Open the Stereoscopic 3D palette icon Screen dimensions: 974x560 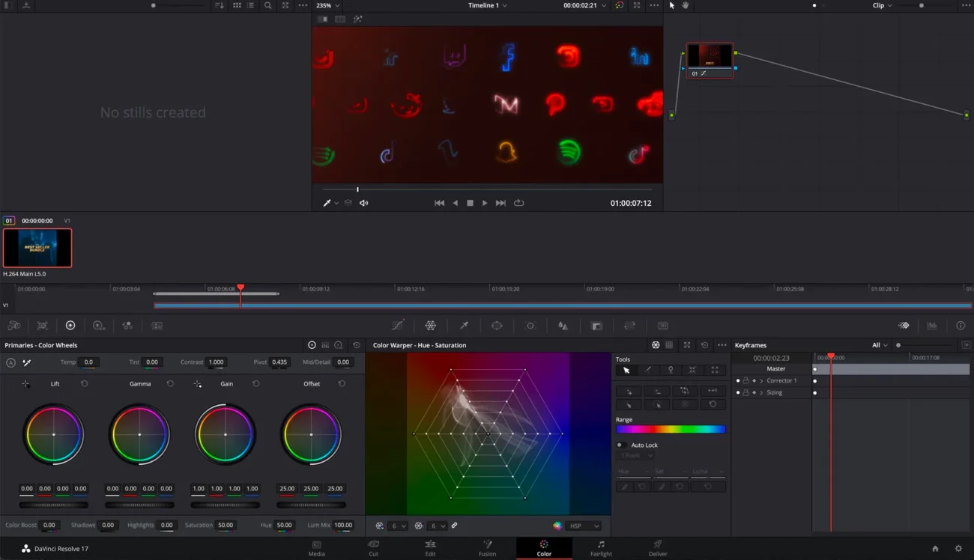point(663,326)
